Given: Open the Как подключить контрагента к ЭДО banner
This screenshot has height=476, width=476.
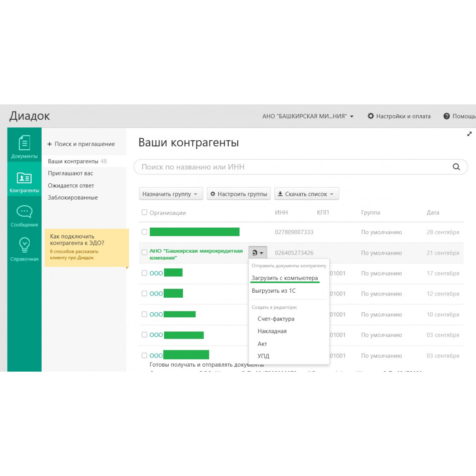Looking at the screenshot, I should [x=86, y=248].
